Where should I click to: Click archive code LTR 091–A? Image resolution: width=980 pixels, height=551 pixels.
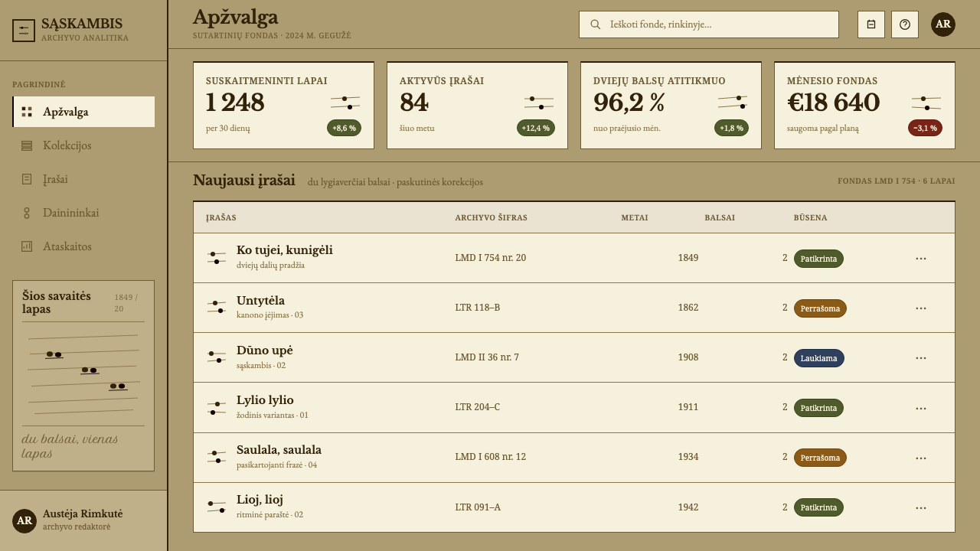click(x=478, y=507)
